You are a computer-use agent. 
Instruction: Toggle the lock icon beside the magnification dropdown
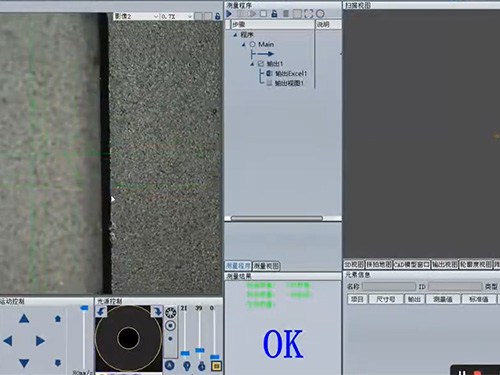218,16
